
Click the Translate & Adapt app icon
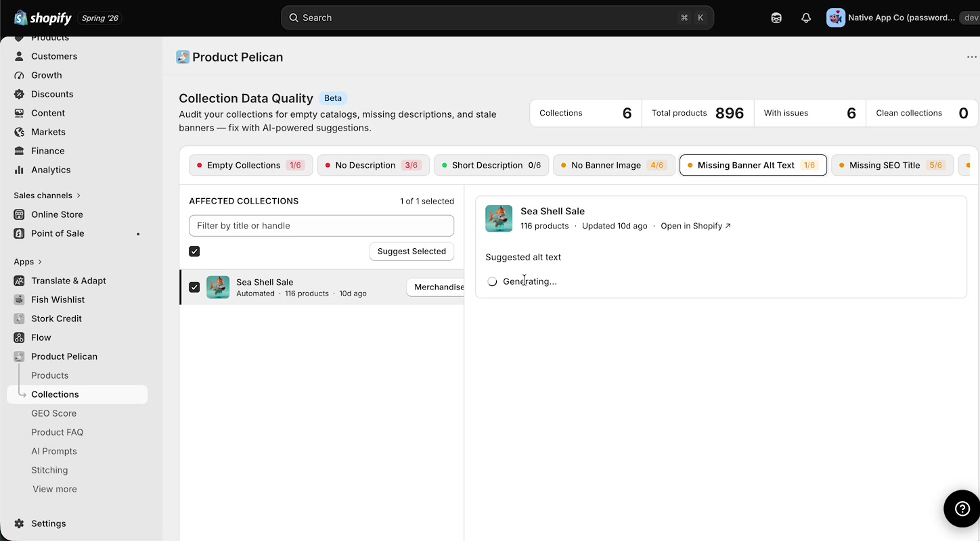pos(19,281)
